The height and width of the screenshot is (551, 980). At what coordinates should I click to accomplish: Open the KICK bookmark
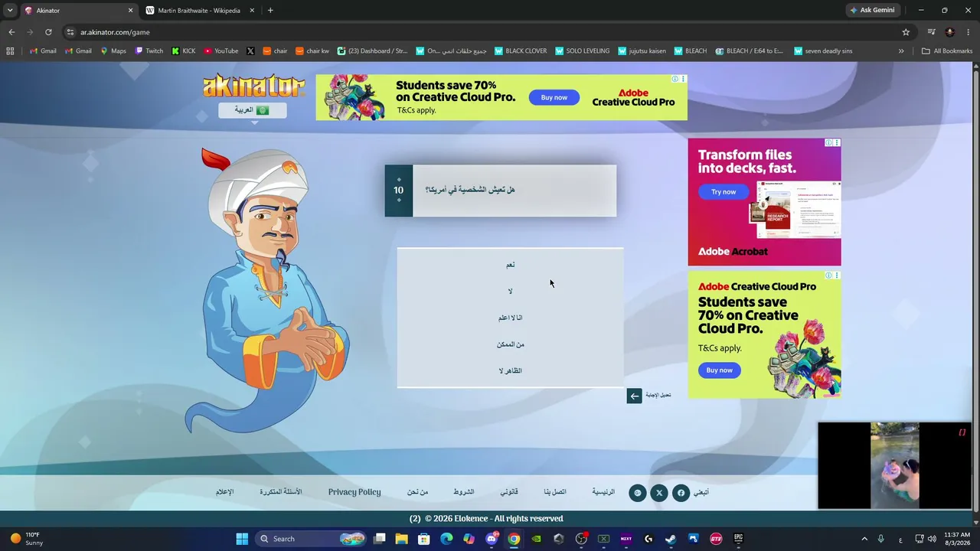[184, 51]
